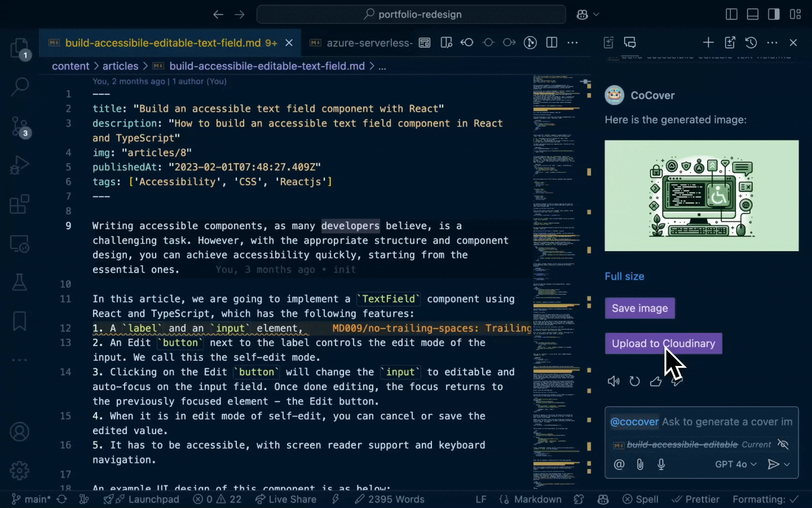Viewport: 812px width, 508px height.
Task: Toggle the bottom panel layout button
Action: click(x=752, y=15)
